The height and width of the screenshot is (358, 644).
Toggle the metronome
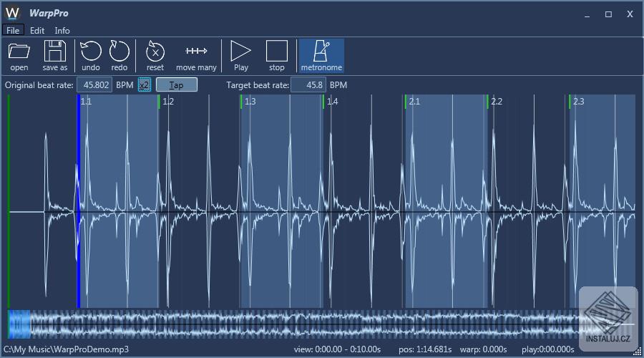point(321,56)
